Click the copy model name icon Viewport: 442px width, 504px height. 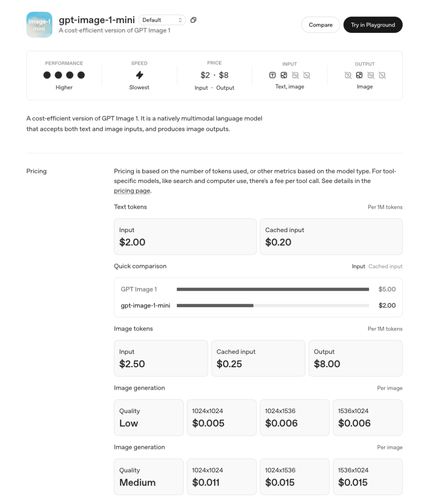(194, 20)
